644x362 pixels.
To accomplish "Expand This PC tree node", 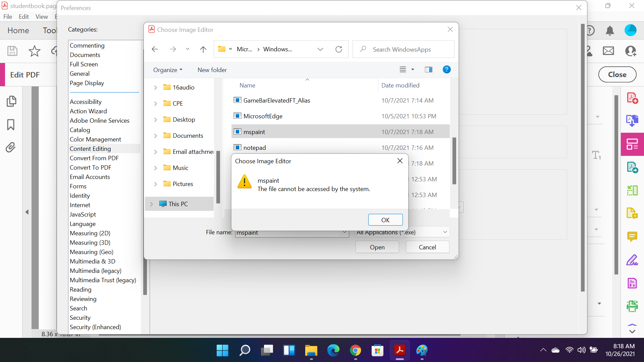I will point(152,204).
